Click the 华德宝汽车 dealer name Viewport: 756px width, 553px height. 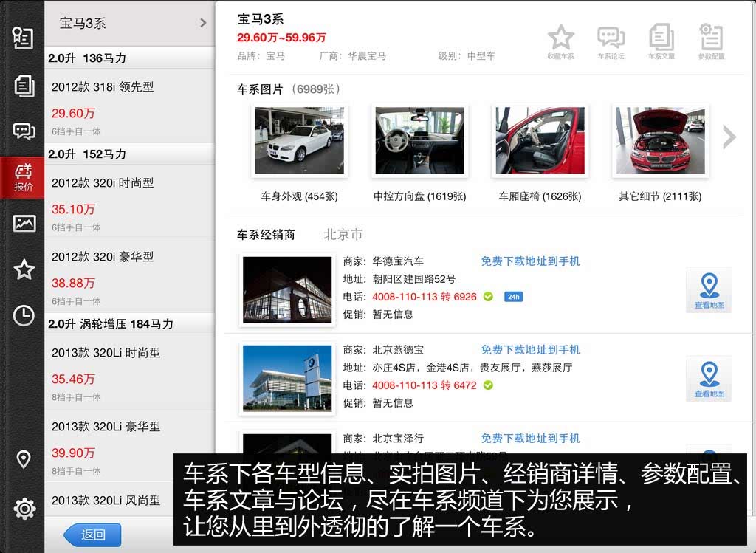coord(398,261)
